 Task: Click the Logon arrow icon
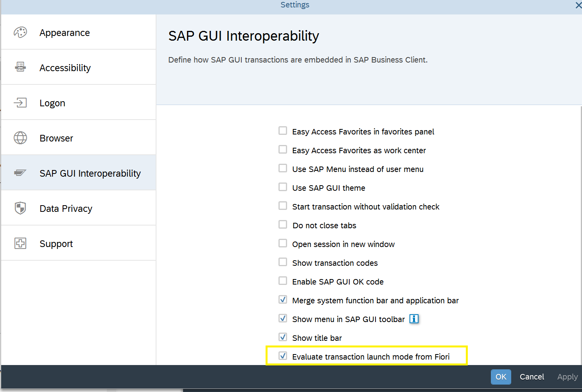click(x=20, y=103)
